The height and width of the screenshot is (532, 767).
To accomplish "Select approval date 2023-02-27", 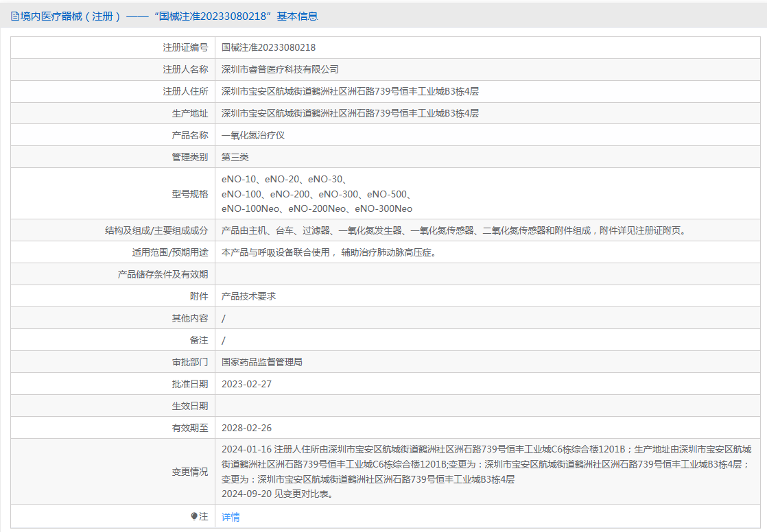I will pos(246,384).
